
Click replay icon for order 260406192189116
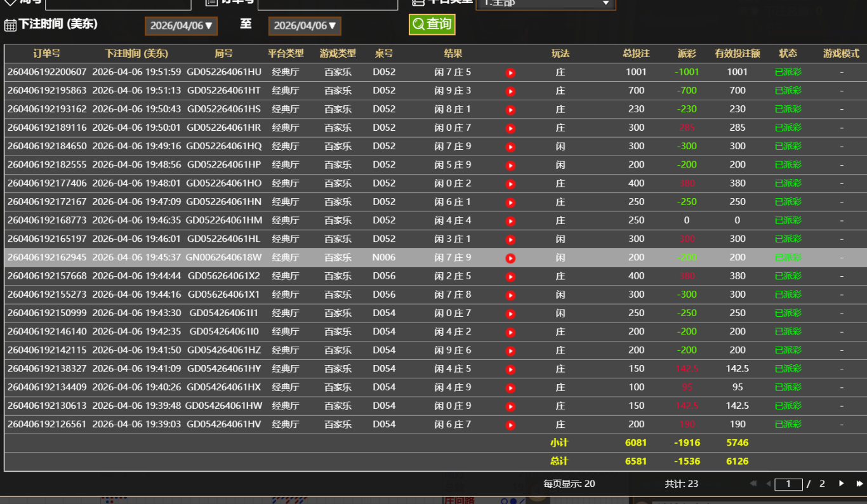point(510,128)
